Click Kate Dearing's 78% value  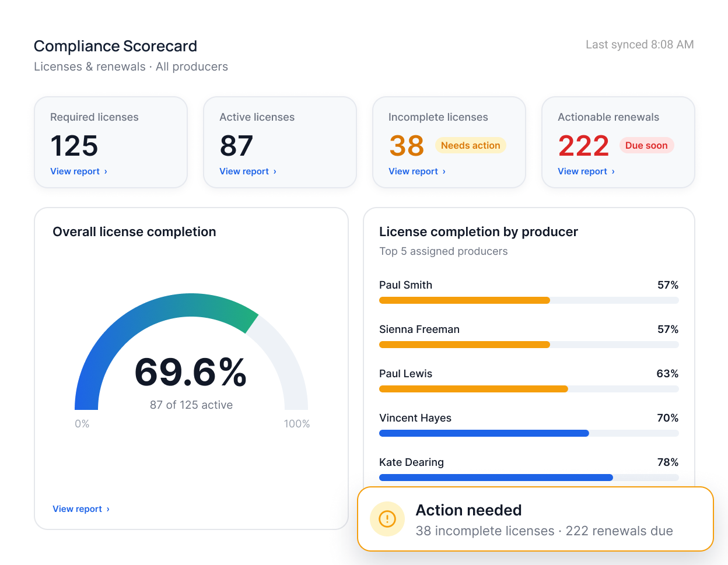click(667, 462)
